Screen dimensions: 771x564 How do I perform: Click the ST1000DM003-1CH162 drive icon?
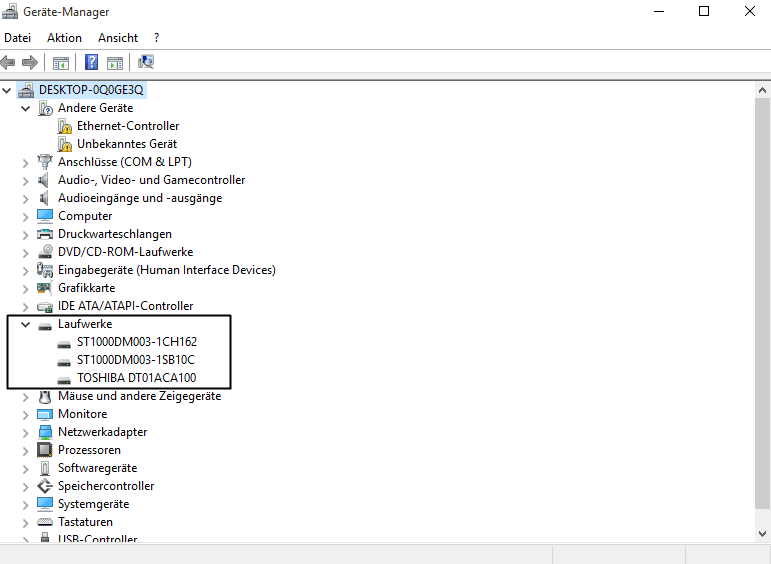(64, 343)
